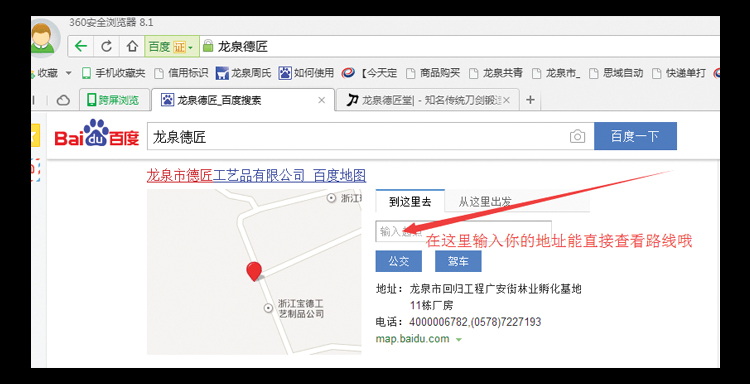Open 【今天定 bookmark
Screen dimensions: 750x384
pos(370,73)
